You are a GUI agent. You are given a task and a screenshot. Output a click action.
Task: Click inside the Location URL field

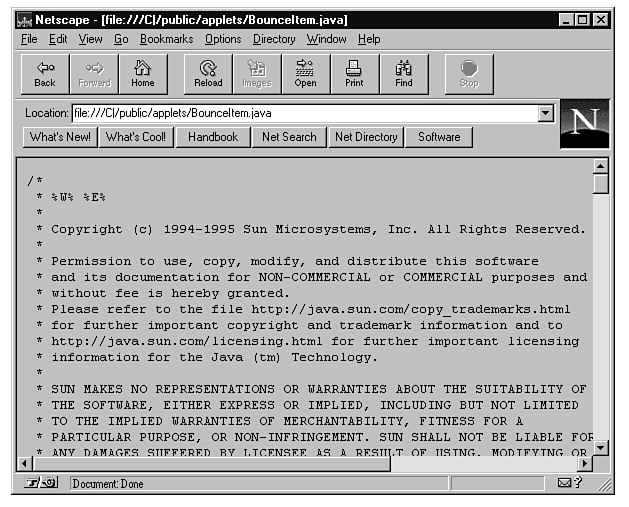(x=300, y=113)
